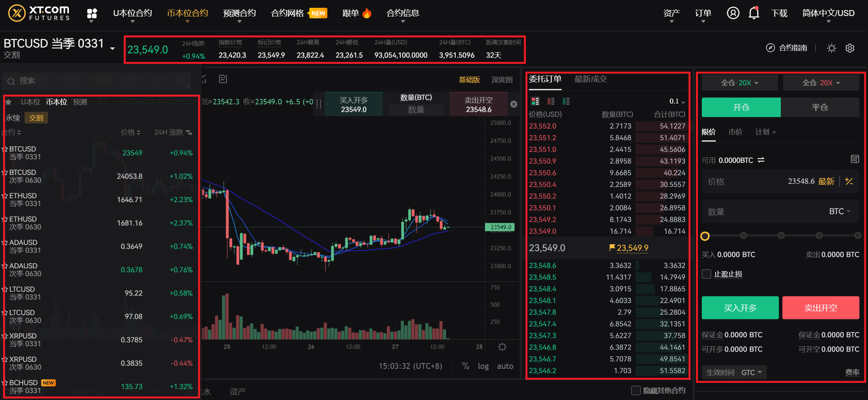
Task: Open the notifications bell
Action: point(754,13)
